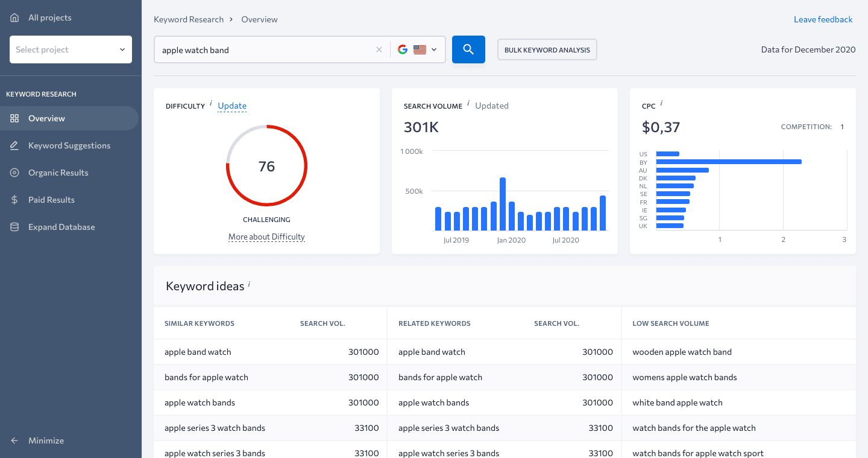
Task: Click the 301K search volume value
Action: (x=421, y=127)
